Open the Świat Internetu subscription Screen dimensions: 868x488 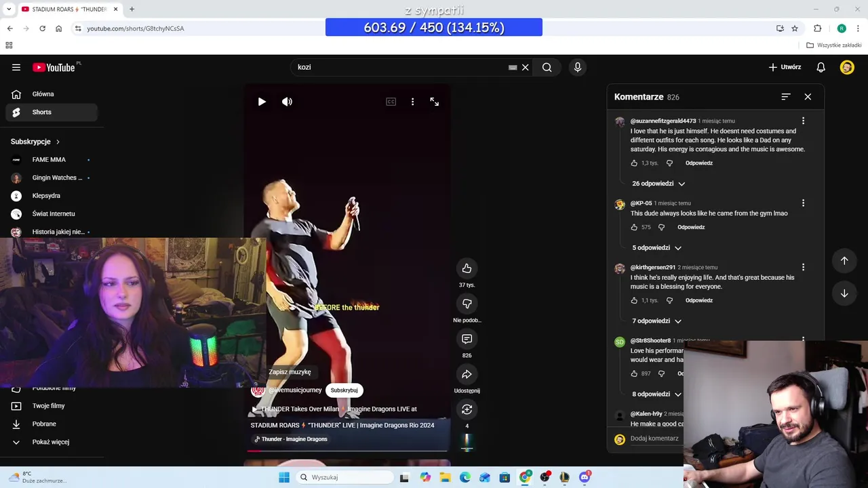coord(52,214)
